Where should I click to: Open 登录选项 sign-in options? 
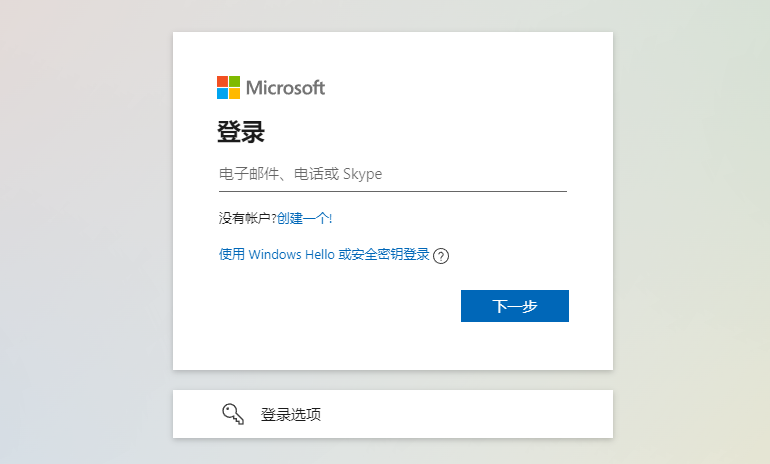[291, 414]
